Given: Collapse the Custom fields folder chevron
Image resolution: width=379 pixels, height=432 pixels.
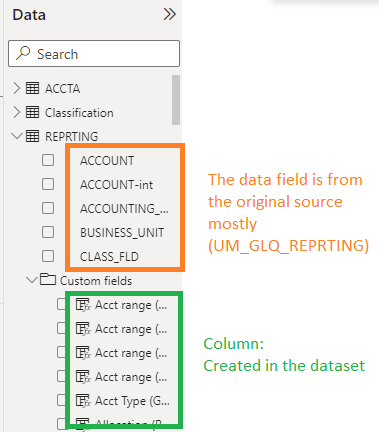Looking at the screenshot, I should pyautogui.click(x=32, y=280).
